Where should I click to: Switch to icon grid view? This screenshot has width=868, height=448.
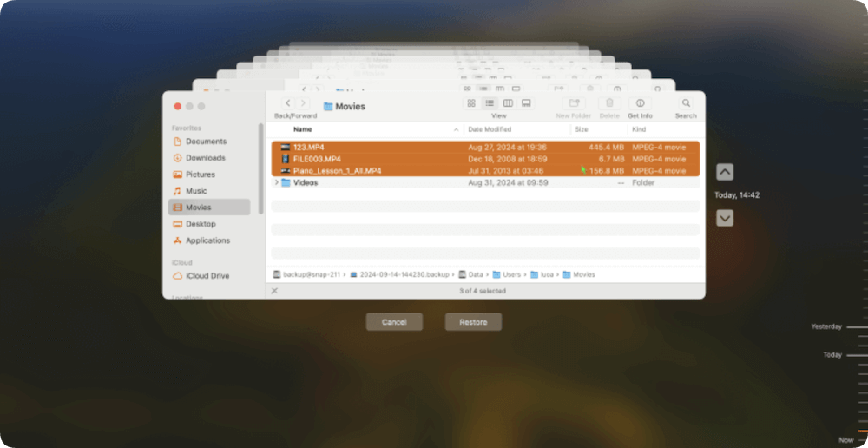[471, 103]
